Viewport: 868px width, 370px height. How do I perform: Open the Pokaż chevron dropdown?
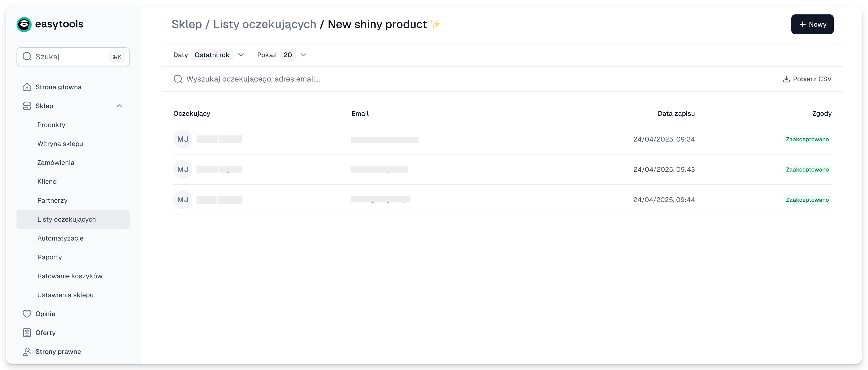click(303, 55)
